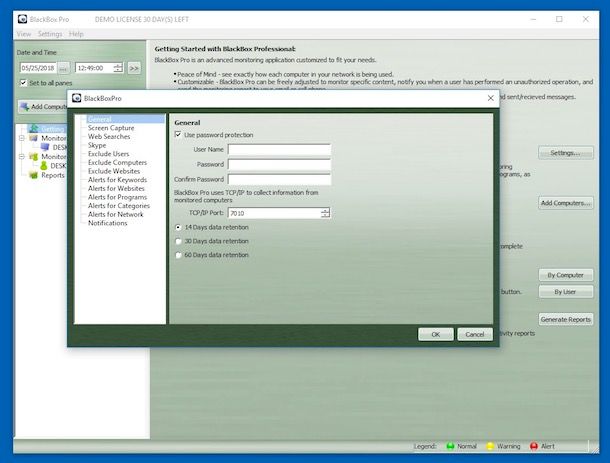Image resolution: width=610 pixels, height=463 pixels.
Task: Click the By User button
Action: pos(566,292)
